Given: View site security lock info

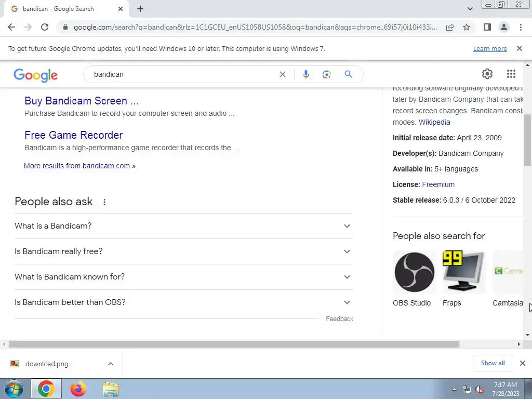Looking at the screenshot, I should (x=65, y=27).
